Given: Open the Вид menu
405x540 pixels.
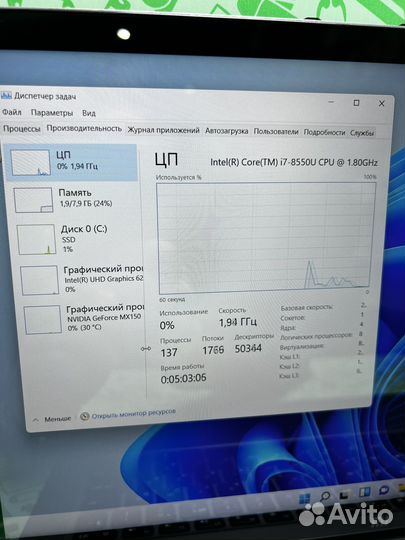Looking at the screenshot, I should [x=89, y=113].
